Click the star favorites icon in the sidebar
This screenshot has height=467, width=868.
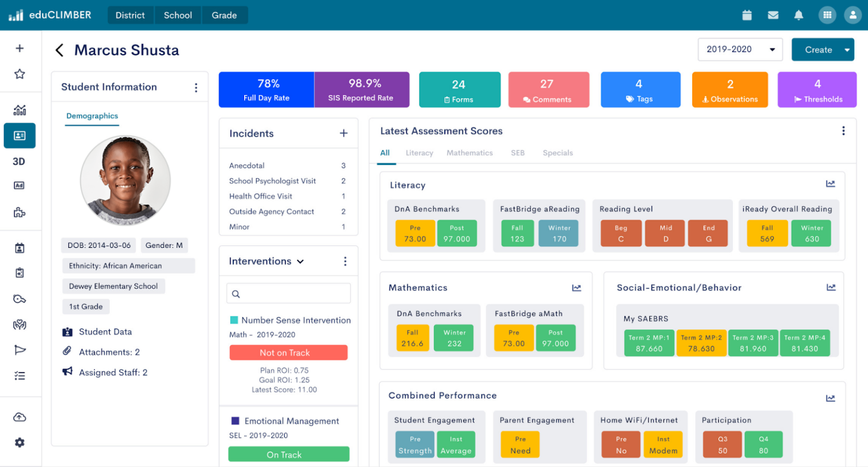coord(20,73)
